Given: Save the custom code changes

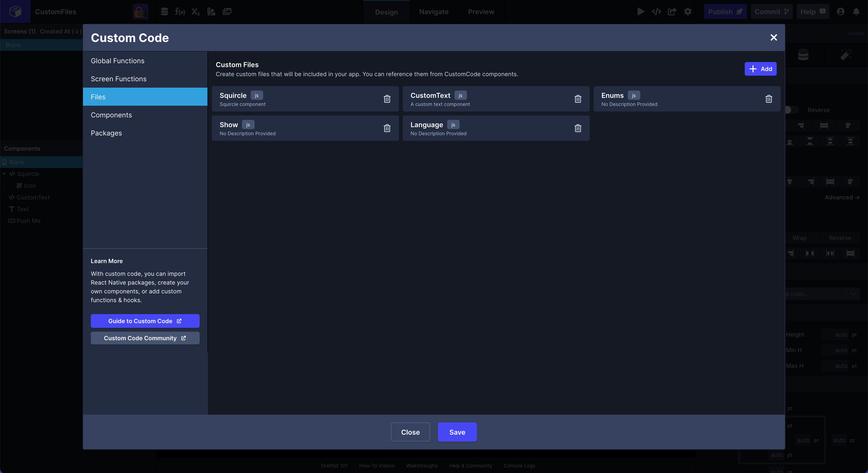Looking at the screenshot, I should pos(457,432).
